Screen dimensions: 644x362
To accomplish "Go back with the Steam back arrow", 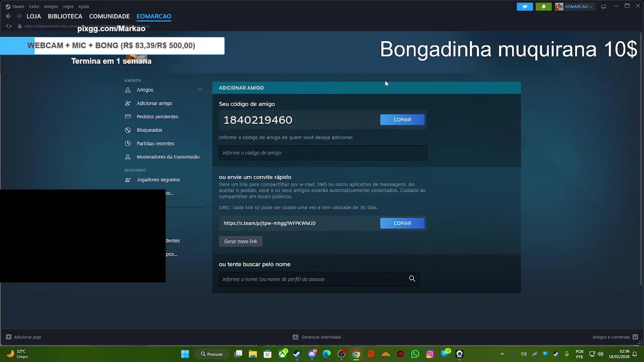I will (x=9, y=16).
